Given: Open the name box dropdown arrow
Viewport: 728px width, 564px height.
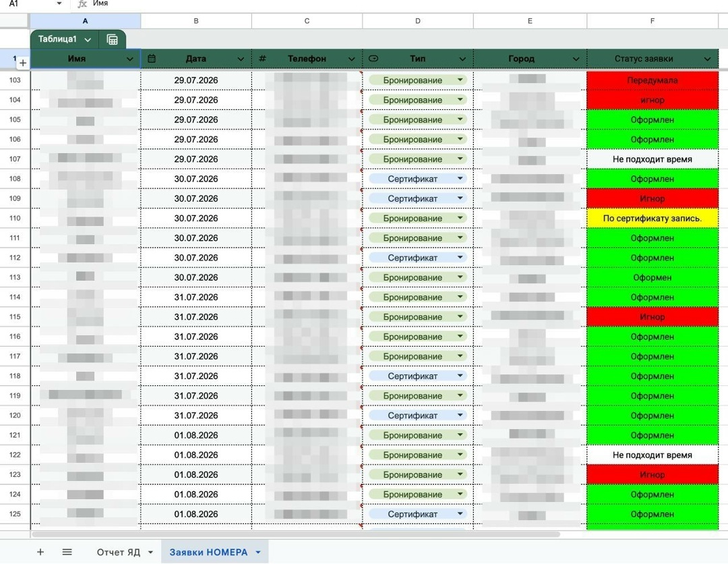Looking at the screenshot, I should click(x=59, y=4).
